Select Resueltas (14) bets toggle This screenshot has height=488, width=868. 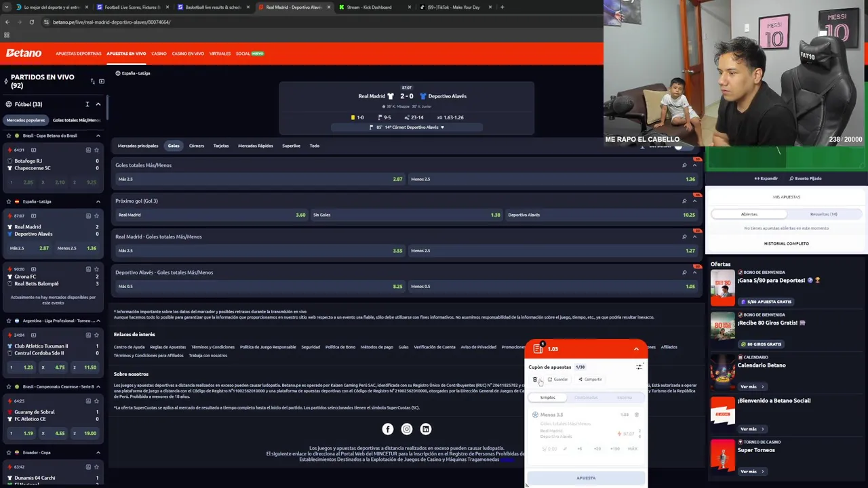pyautogui.click(x=823, y=214)
